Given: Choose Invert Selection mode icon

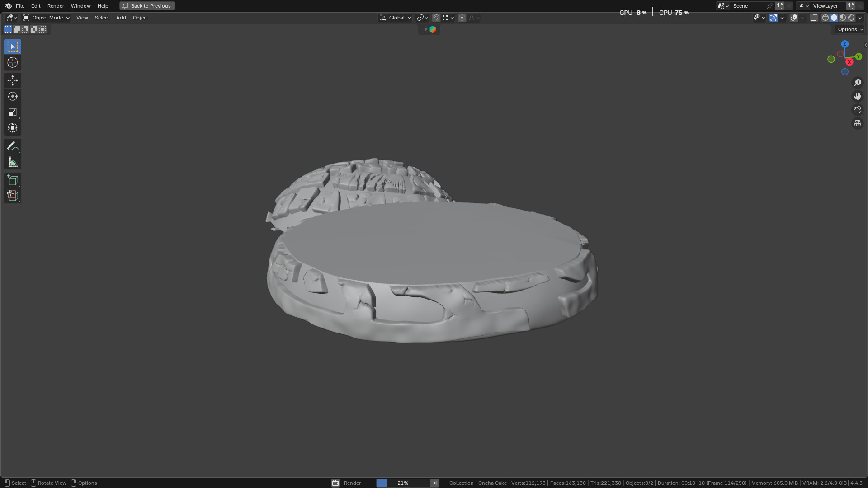Looking at the screenshot, I should pyautogui.click(x=34, y=29).
